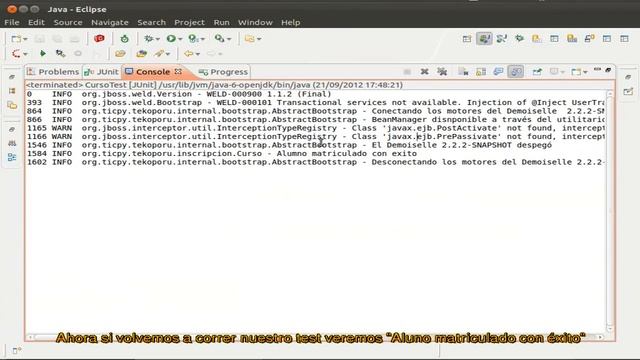Open the Search menu
The height and width of the screenshot is (360, 640).
pos(151,22)
